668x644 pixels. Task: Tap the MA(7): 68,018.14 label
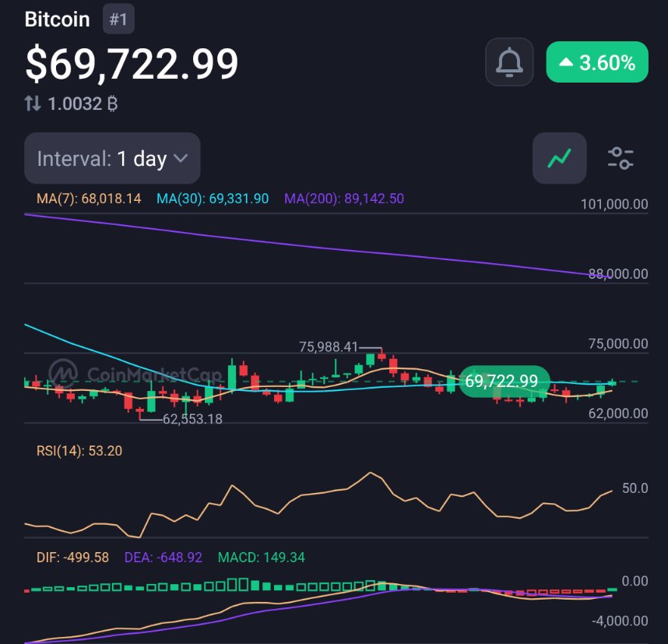(89, 199)
